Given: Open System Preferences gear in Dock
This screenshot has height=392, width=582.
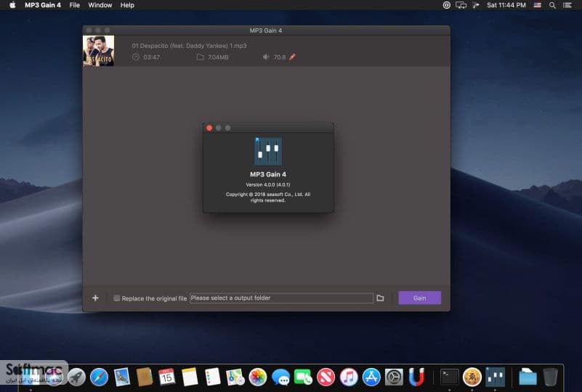Looking at the screenshot, I should pyautogui.click(x=394, y=377).
